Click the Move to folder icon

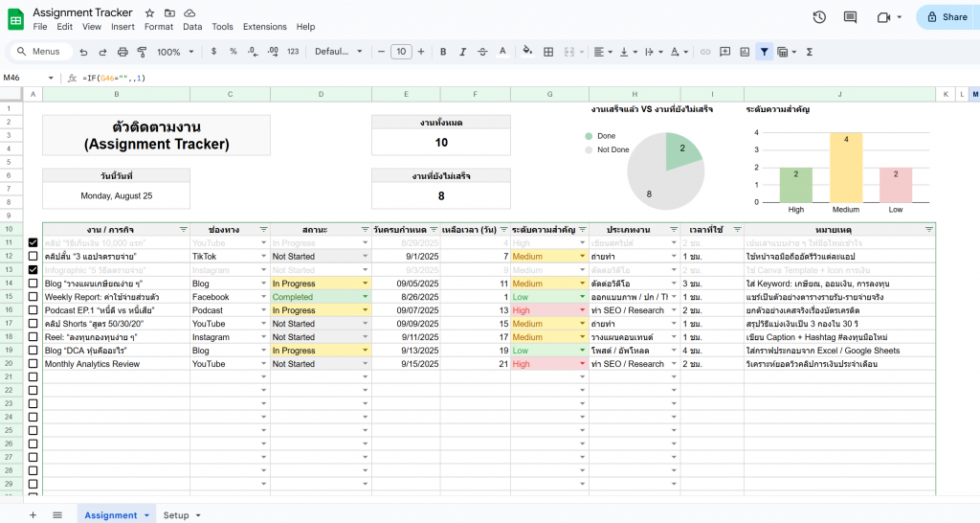(x=169, y=12)
